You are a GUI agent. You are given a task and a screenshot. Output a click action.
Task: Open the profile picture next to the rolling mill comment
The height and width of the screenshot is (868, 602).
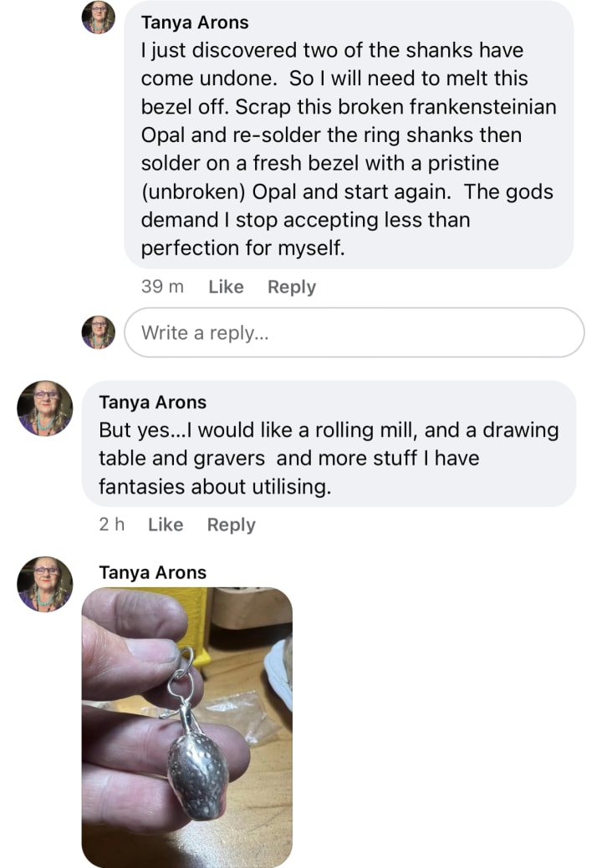click(x=45, y=409)
